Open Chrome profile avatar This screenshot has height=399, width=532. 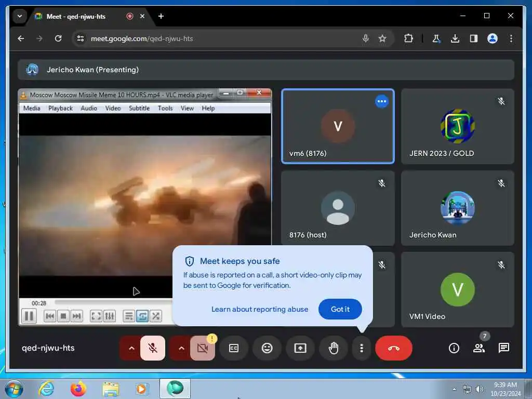point(493,38)
